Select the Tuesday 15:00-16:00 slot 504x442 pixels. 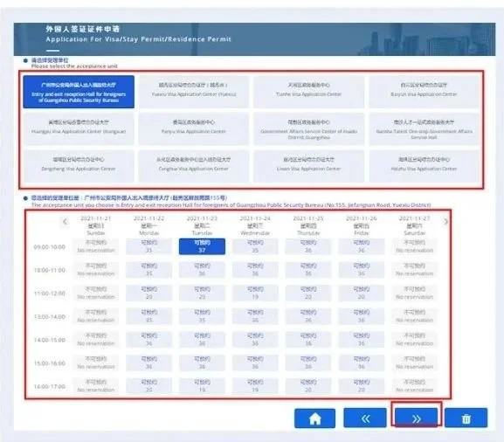pos(202,363)
